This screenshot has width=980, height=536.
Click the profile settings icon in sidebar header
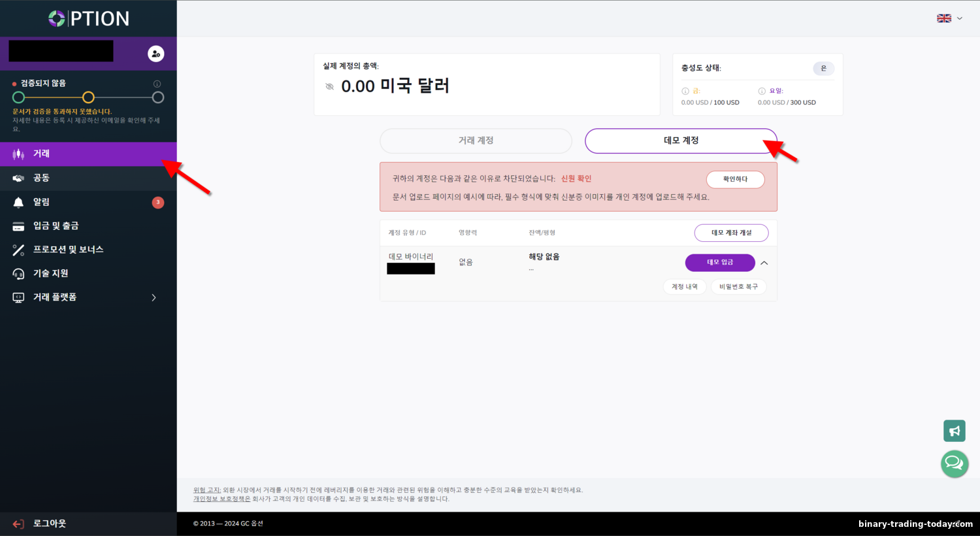155,54
